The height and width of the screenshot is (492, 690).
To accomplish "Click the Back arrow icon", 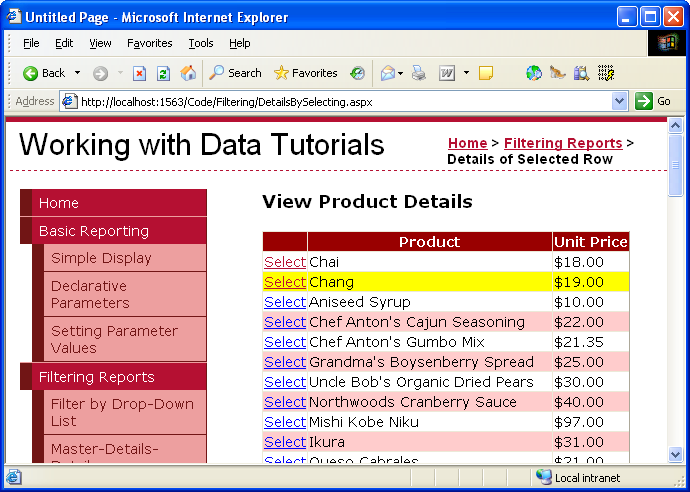I will click(x=30, y=73).
